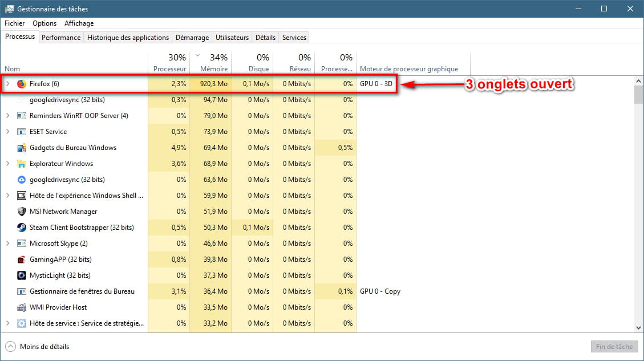Click the Fin de tâche button

point(614,347)
